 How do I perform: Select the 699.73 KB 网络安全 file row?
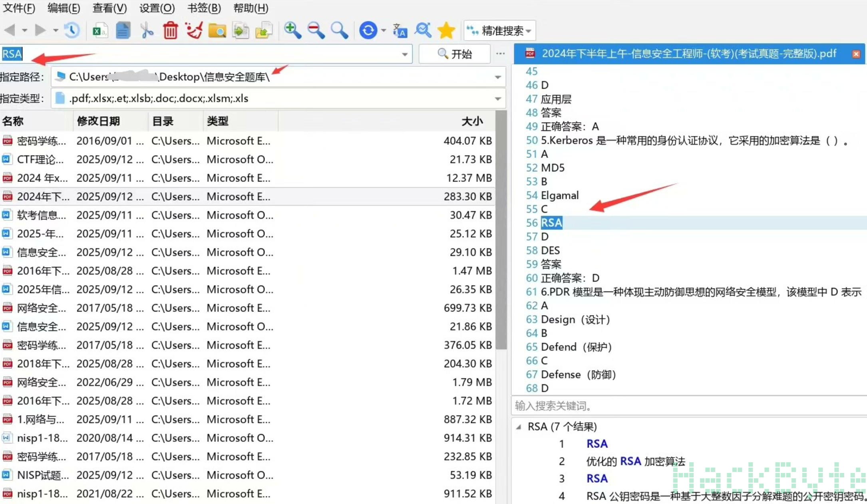247,308
